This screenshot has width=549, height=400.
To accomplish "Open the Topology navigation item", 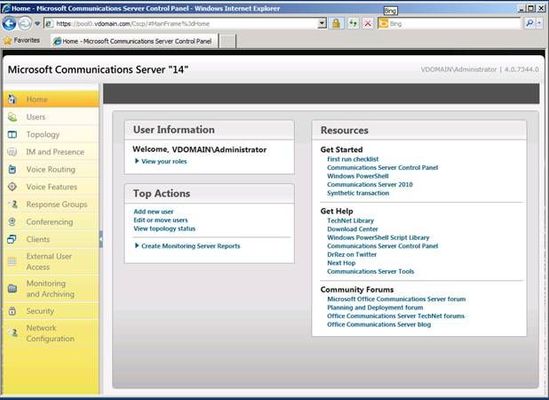I will tap(52, 135).
